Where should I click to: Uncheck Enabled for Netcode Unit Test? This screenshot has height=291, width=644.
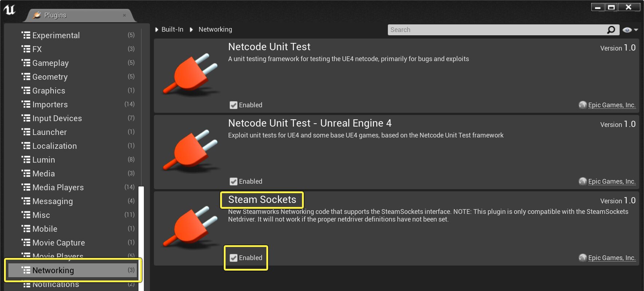[233, 105]
